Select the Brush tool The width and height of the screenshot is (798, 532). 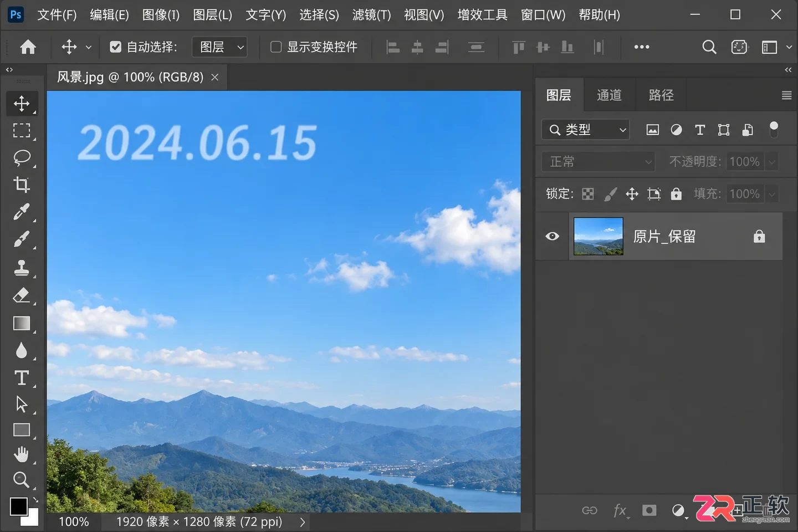pyautogui.click(x=22, y=239)
